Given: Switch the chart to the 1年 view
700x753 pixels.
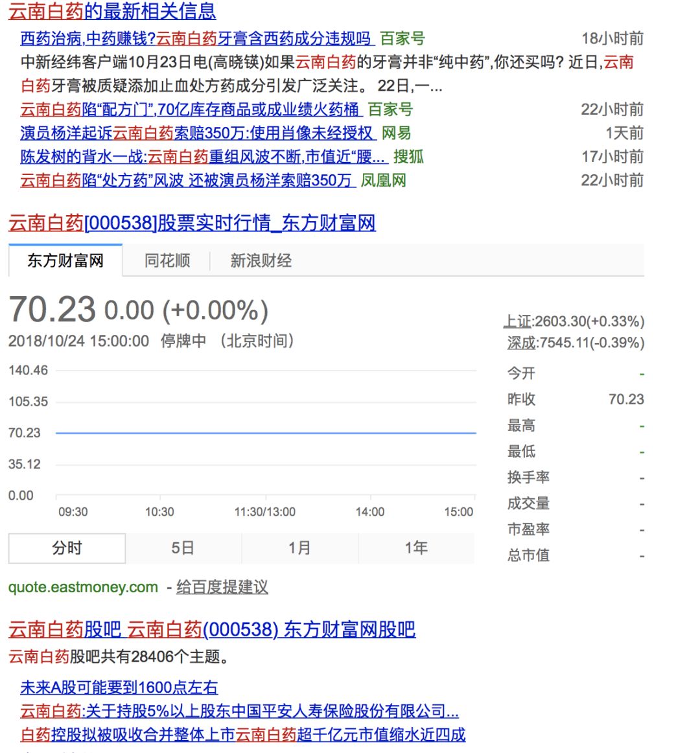Looking at the screenshot, I should click(415, 548).
